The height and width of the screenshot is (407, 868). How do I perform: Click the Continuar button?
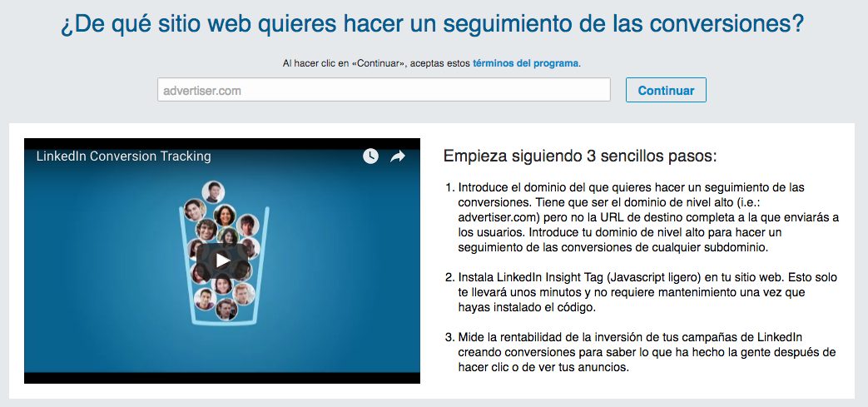click(x=666, y=90)
